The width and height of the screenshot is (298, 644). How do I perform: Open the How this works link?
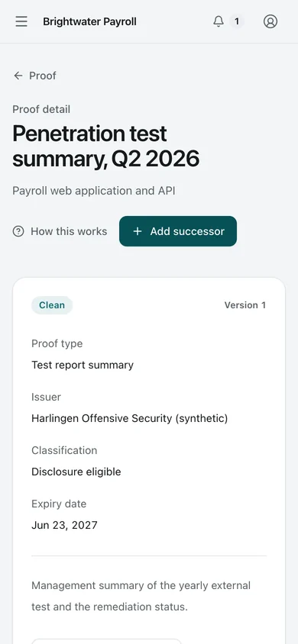coord(69,231)
